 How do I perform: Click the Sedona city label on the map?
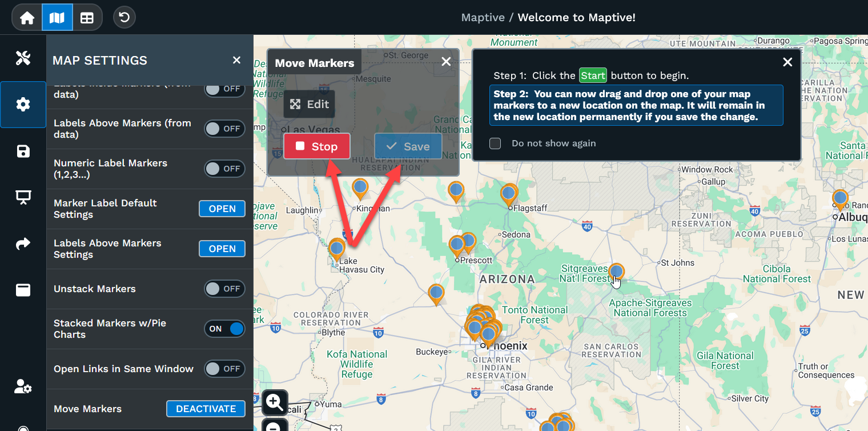(516, 234)
